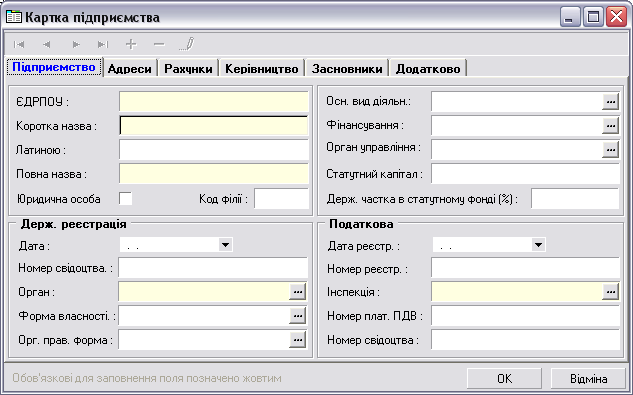
Task: Click the Орг. прав. форма text field
Action: 204,340
